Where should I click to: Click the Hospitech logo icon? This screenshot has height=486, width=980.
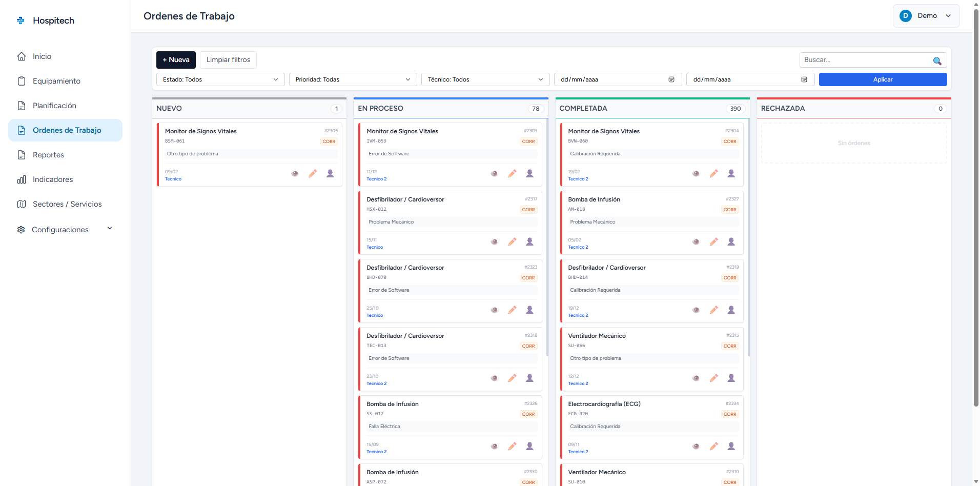pos(21,21)
